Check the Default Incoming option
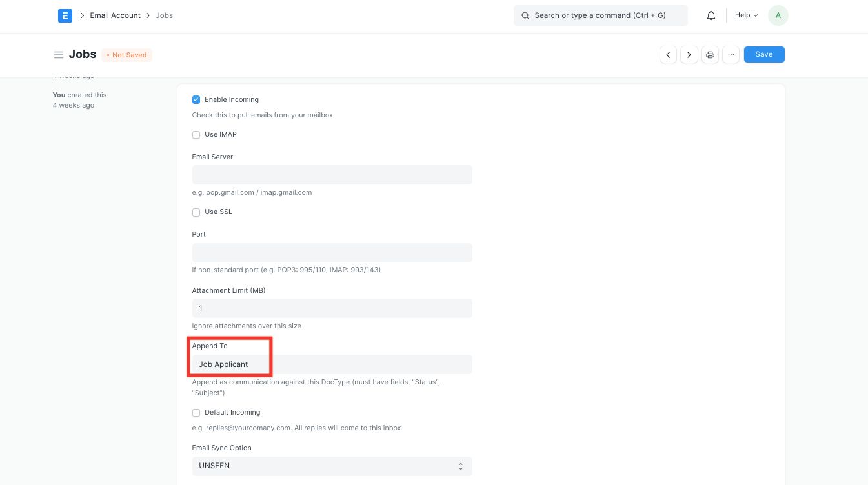 196,413
